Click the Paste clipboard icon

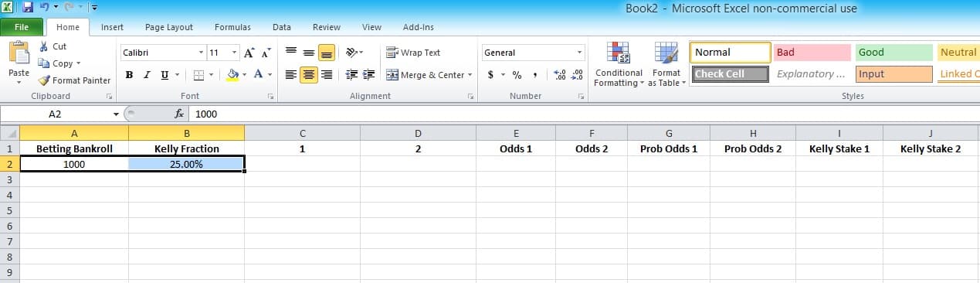pos(19,54)
